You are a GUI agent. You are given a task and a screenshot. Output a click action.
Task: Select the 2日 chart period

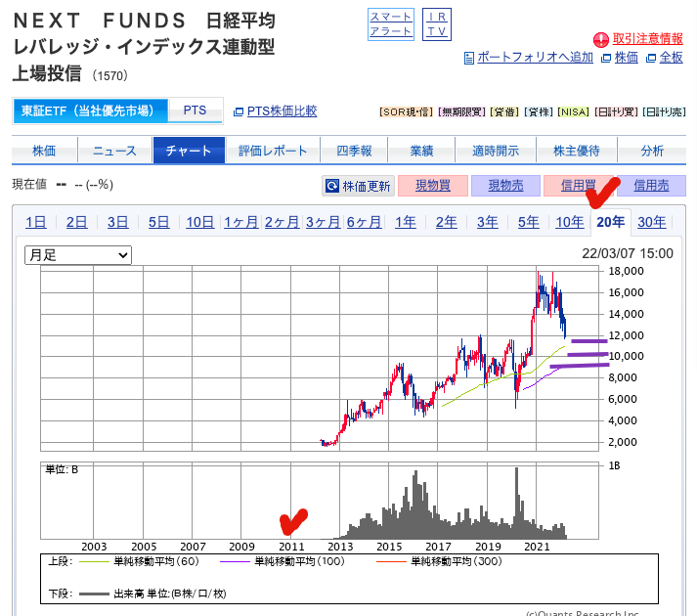(x=76, y=222)
